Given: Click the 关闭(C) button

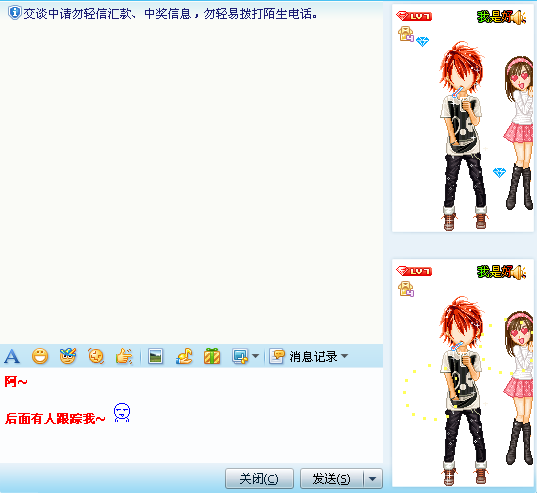Looking at the screenshot, I should pos(259,478).
